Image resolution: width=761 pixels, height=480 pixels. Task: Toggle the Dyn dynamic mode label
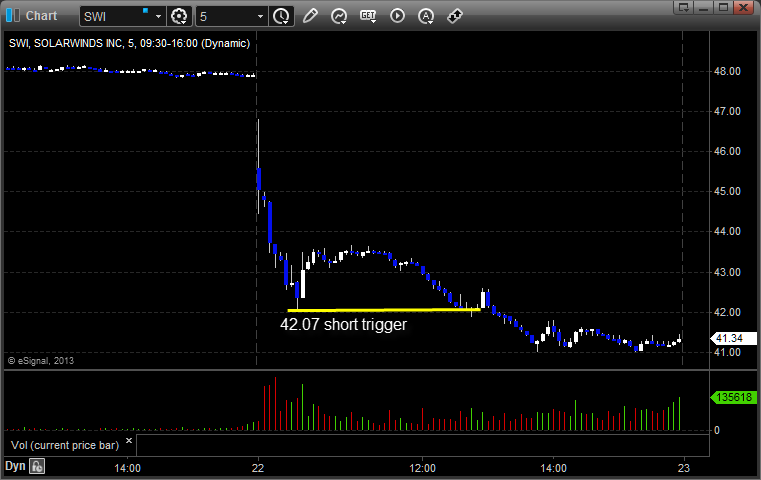pyautogui.click(x=15, y=466)
